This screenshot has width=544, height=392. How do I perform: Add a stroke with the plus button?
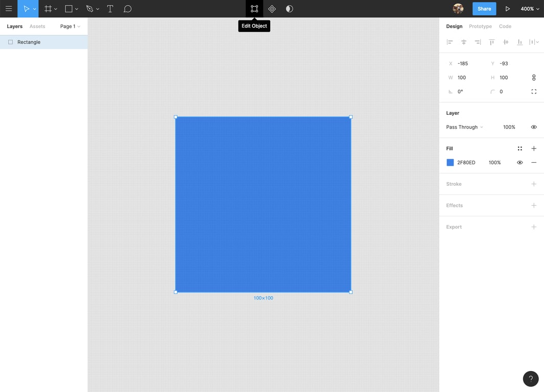(534, 184)
